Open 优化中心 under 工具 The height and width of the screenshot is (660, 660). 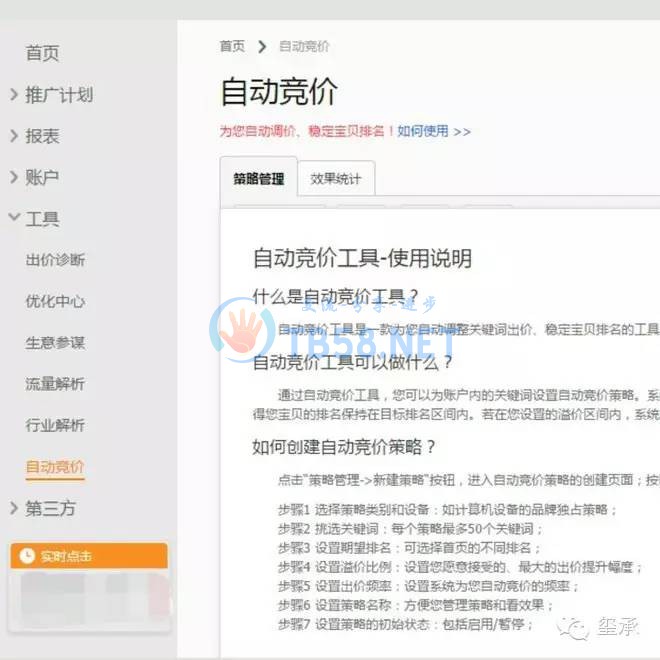(x=55, y=301)
